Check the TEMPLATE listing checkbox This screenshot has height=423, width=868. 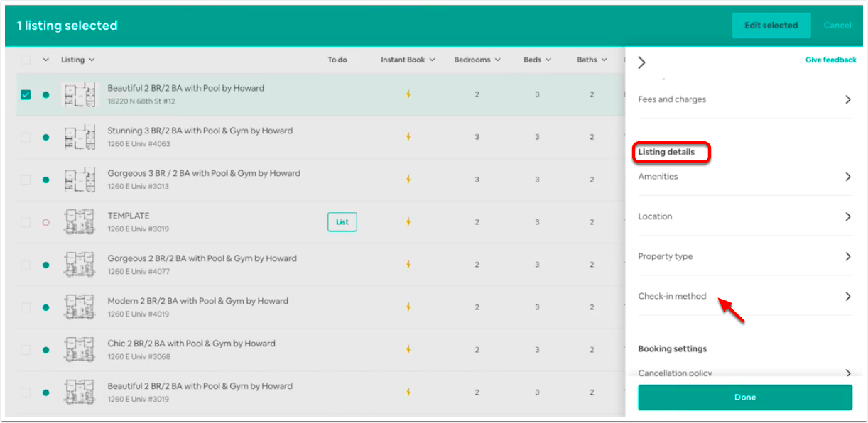(x=26, y=222)
